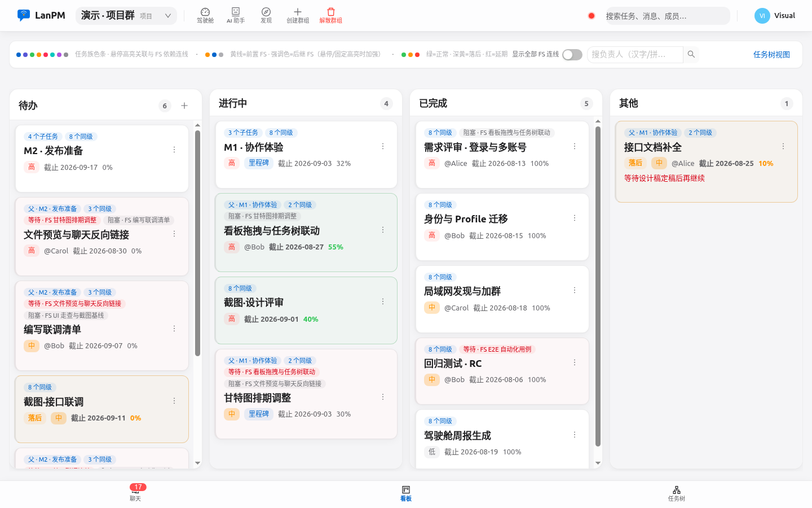Click the 其他 count badge 1

point(787,103)
